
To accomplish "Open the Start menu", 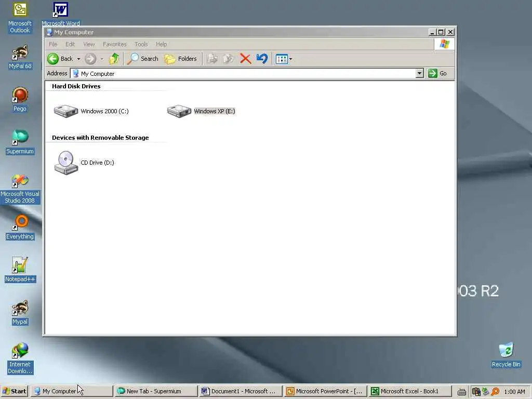I will [x=15, y=391].
